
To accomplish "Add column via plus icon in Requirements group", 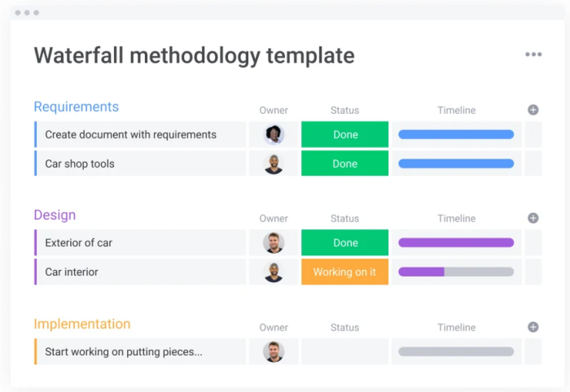I will pos(533,110).
